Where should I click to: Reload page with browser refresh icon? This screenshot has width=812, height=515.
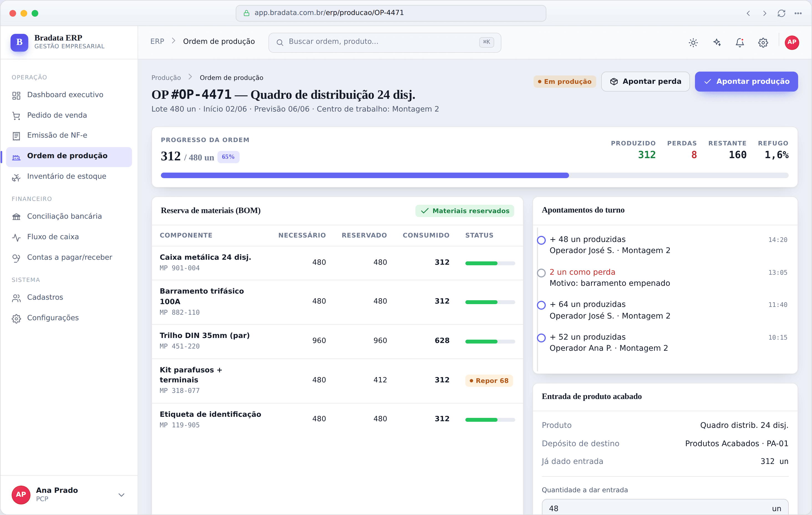[x=781, y=13]
